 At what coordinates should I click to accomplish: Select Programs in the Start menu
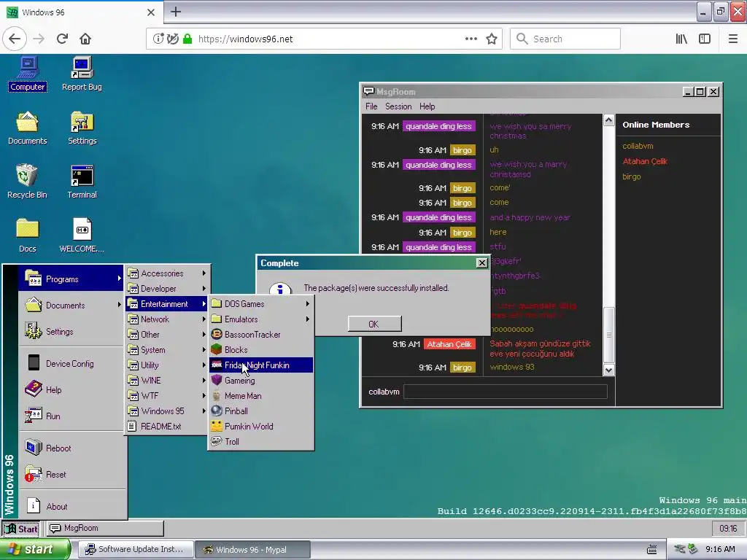coord(71,279)
